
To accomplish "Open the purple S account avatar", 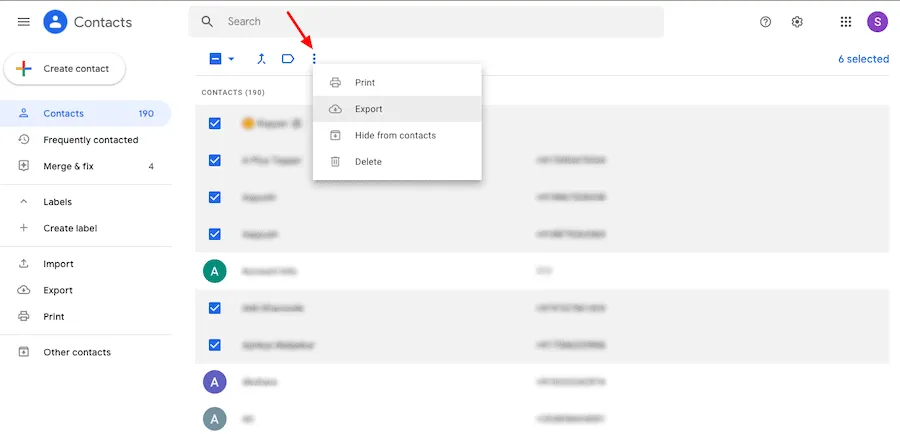I will tap(877, 22).
